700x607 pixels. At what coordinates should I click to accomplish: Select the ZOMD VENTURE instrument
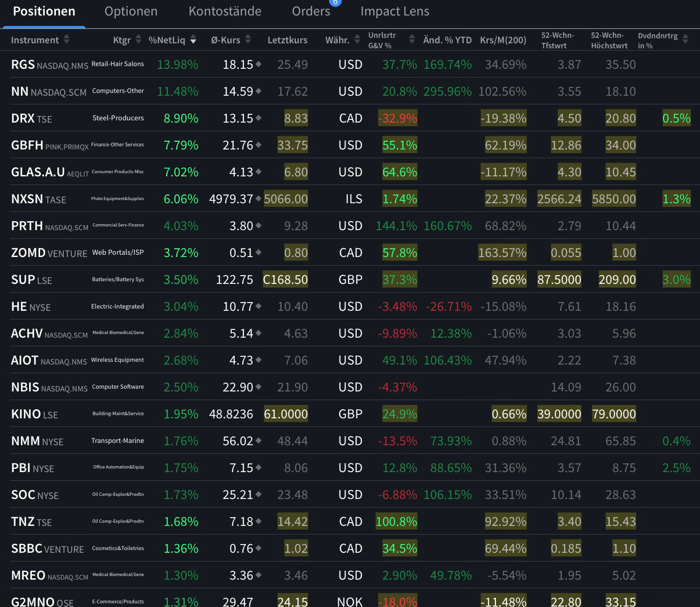point(49,253)
